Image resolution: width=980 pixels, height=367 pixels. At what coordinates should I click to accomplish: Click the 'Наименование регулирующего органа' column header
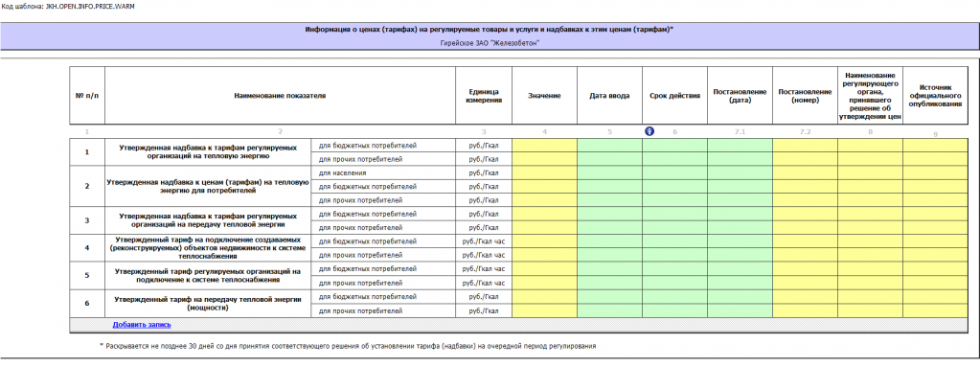pyautogui.click(x=870, y=96)
